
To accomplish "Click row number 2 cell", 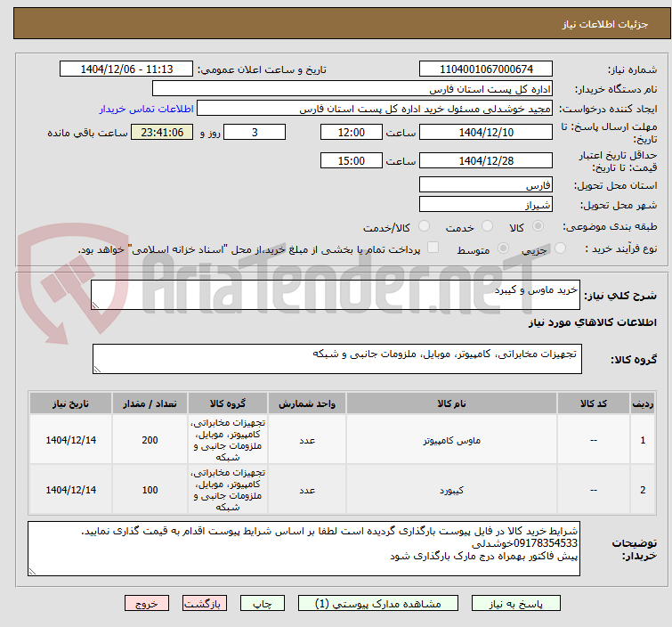I will point(643,490).
